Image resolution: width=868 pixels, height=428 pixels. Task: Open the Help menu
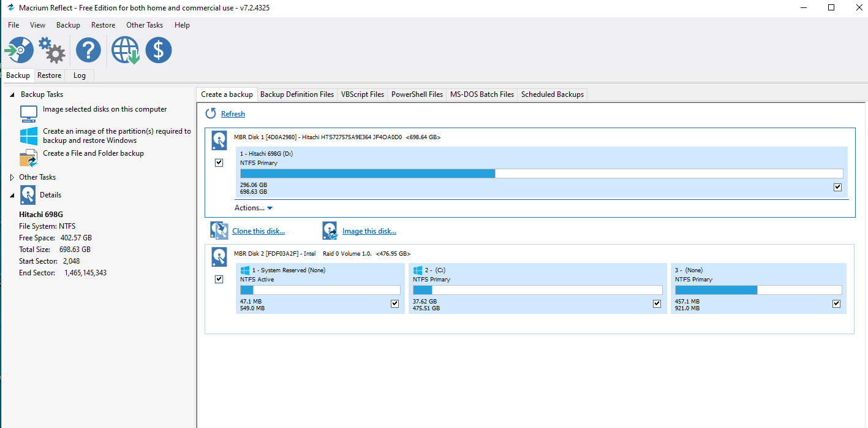[x=182, y=25]
